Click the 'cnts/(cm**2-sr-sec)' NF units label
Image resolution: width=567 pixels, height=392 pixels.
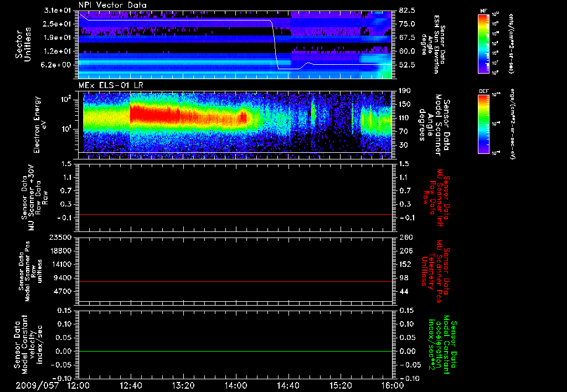(x=511, y=44)
